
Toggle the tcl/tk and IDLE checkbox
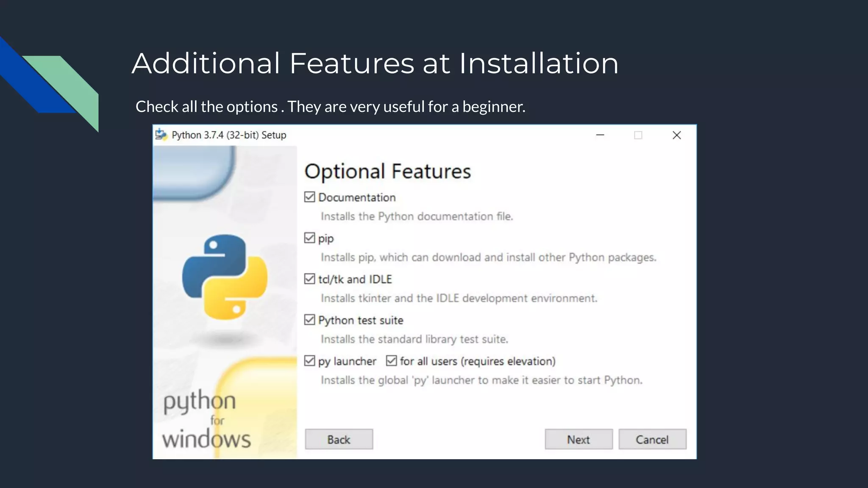click(310, 279)
